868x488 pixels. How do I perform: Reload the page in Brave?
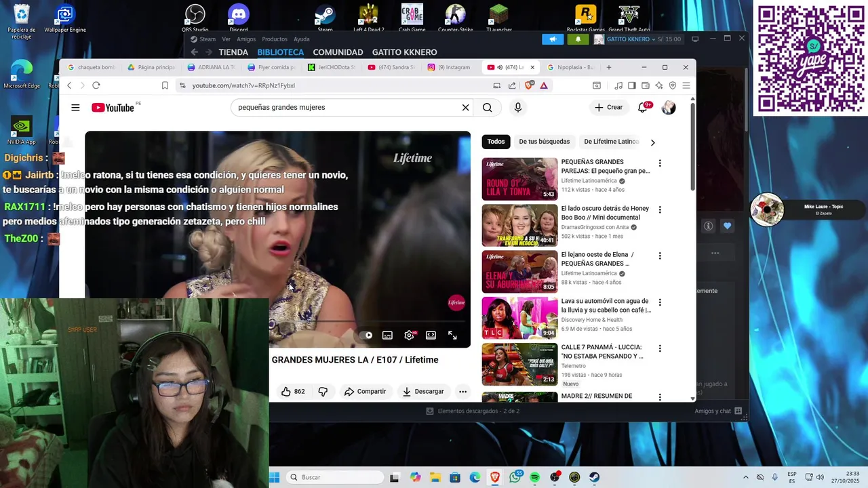pos(96,85)
